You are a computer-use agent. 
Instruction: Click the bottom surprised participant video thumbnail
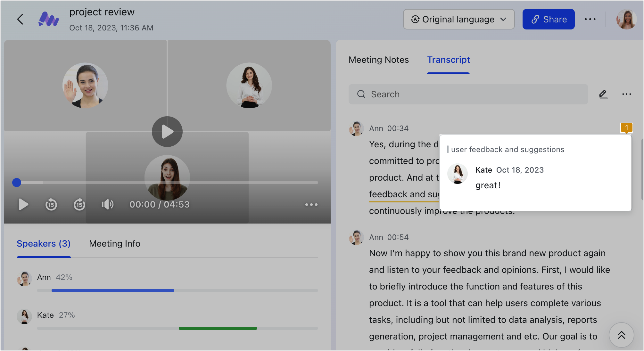(167, 178)
